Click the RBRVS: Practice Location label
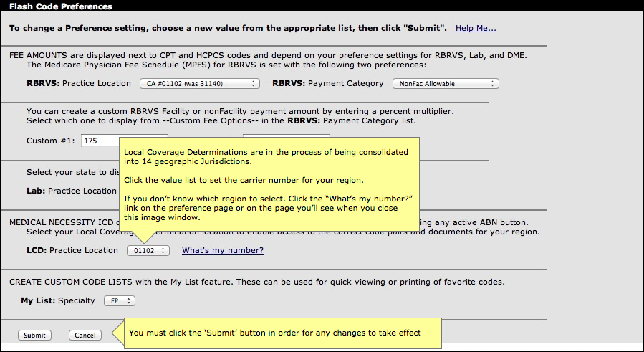 point(79,83)
